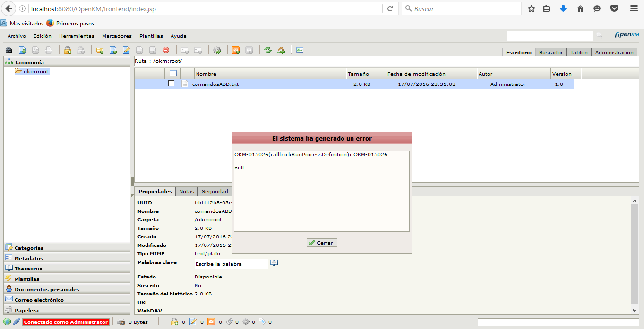Screen dimensions: 644x329
Task: Click the binoculars find icon in toolbar
Action: [x=9, y=50]
